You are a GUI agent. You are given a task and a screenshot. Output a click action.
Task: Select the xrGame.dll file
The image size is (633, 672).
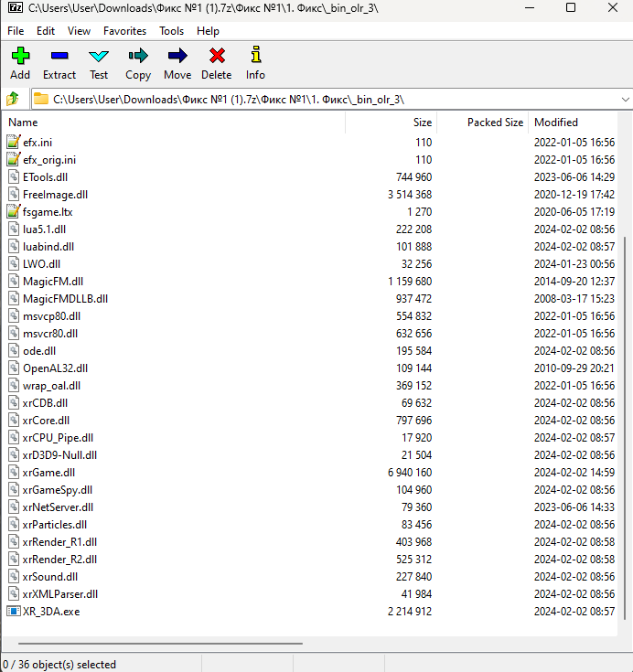[48, 473]
